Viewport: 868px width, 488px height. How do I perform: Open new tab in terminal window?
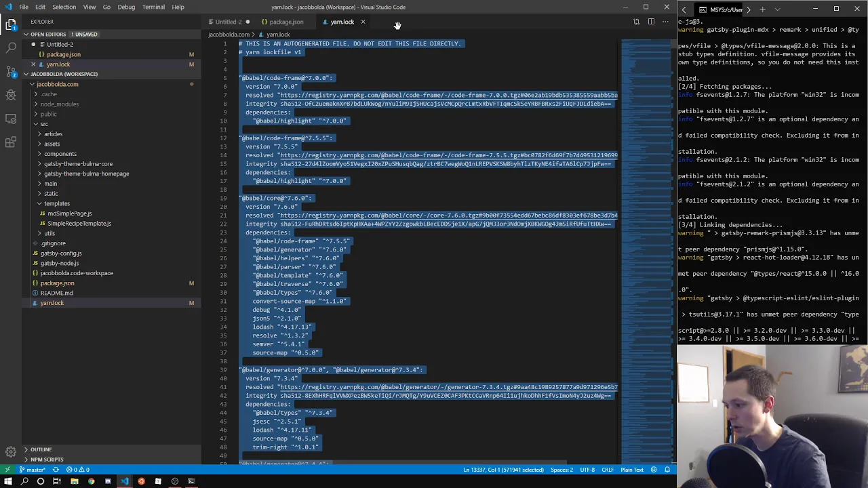tap(762, 9)
